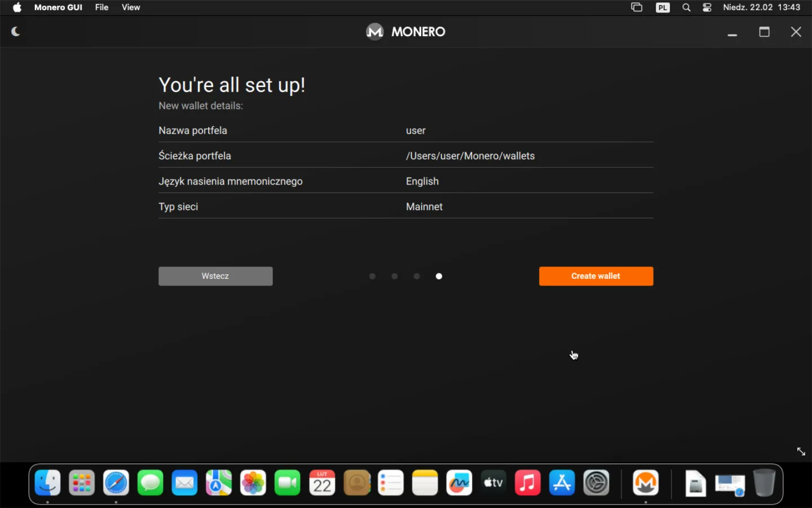This screenshot has width=812, height=508.
Task: Launch Safari from the Dock
Action: click(116, 483)
